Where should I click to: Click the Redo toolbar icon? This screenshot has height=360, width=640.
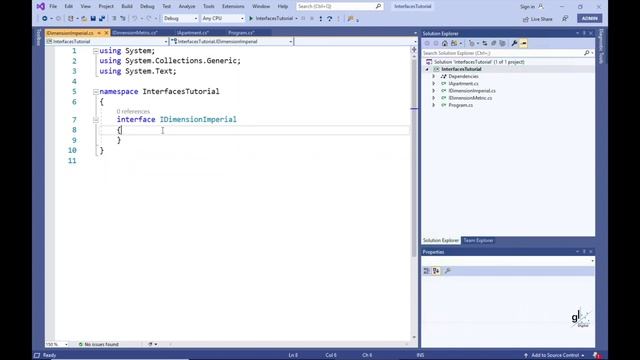click(149, 19)
